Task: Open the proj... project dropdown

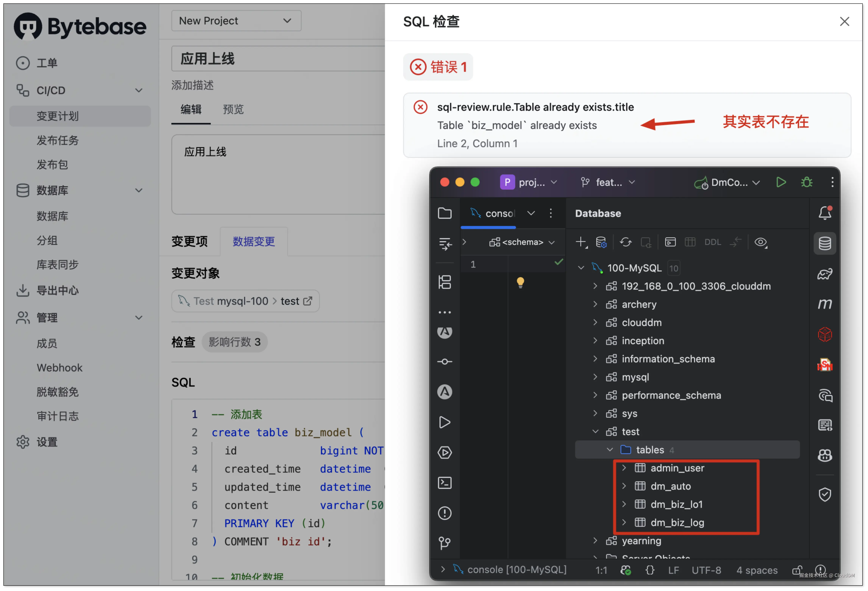Action: [529, 182]
